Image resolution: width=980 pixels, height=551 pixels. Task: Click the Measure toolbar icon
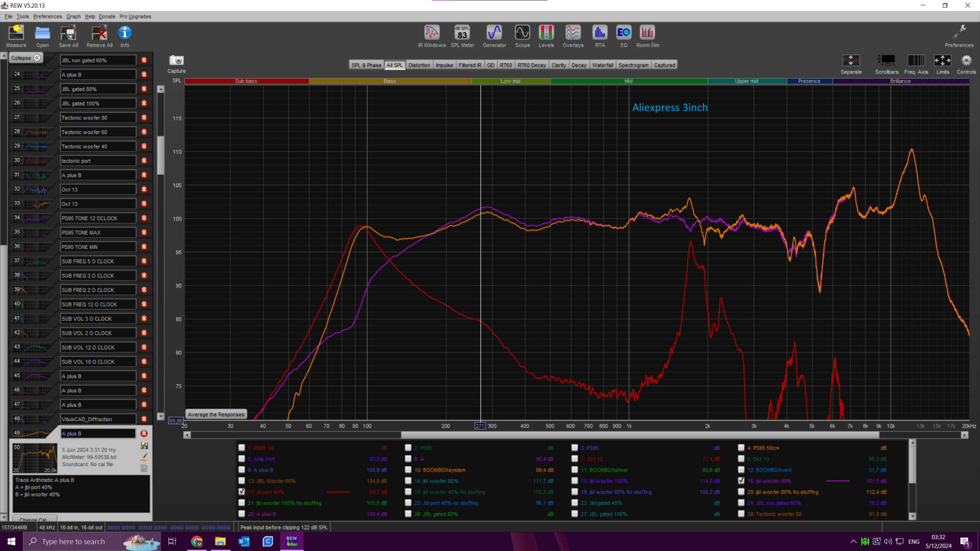16,36
